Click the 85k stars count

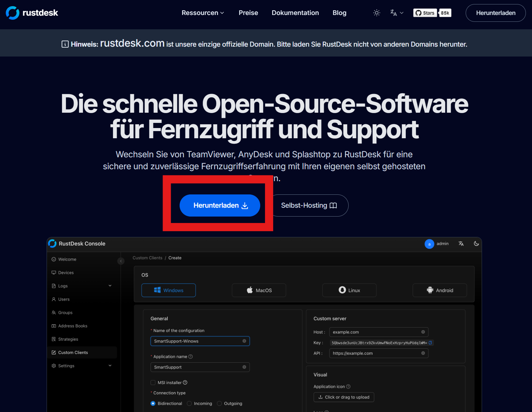coord(445,13)
